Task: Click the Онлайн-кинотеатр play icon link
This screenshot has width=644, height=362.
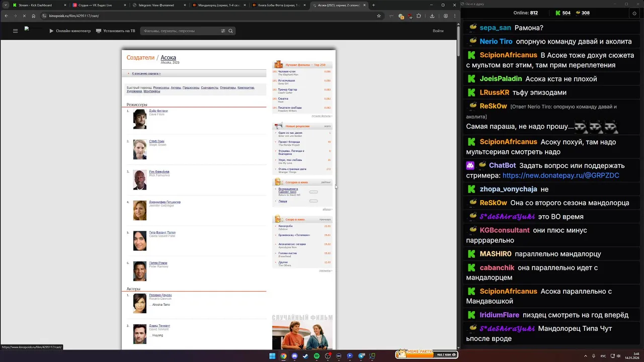Action: click(x=70, y=31)
